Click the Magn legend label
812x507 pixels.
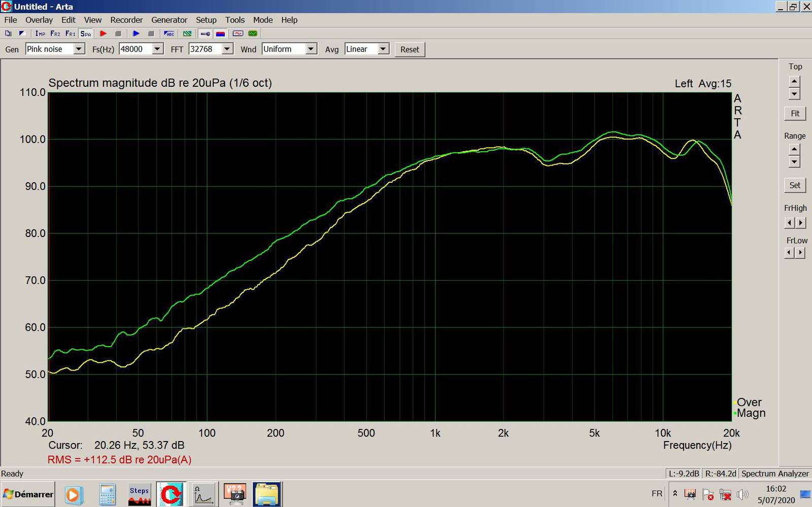(x=751, y=413)
